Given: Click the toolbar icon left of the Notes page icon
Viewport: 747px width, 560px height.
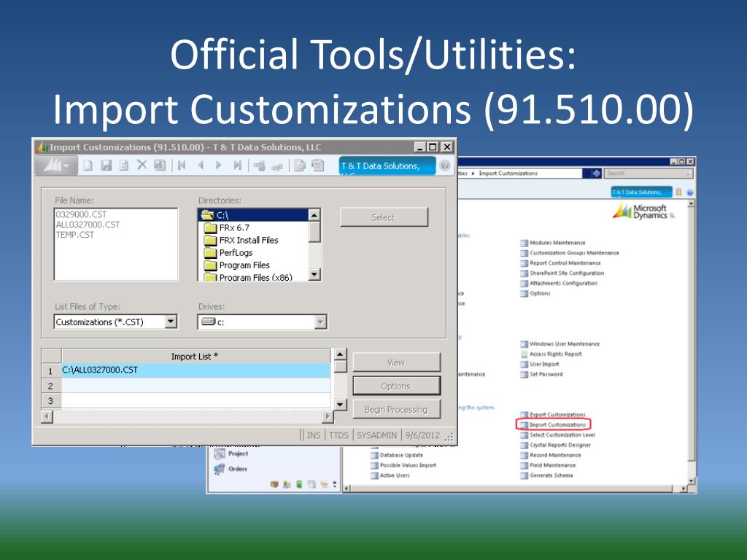Looking at the screenshot, I should [x=276, y=166].
